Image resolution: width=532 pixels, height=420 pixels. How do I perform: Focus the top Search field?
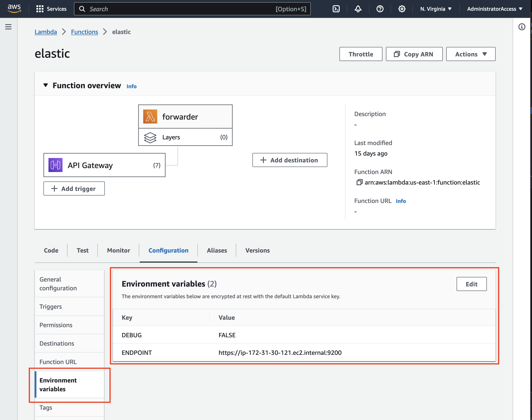(192, 9)
